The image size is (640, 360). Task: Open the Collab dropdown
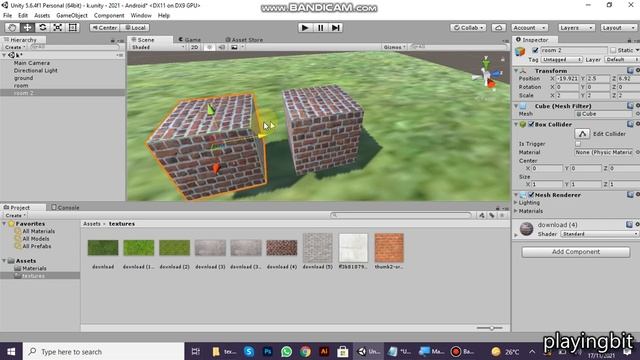tap(468, 27)
